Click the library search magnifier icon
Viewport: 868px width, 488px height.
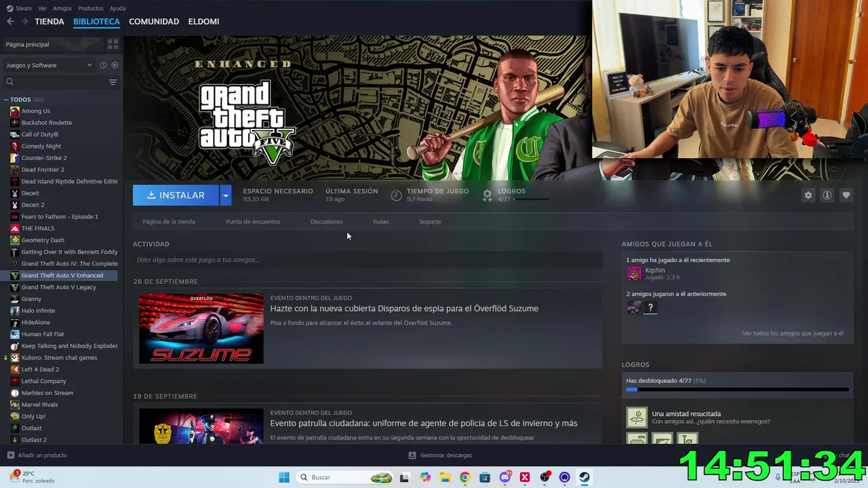point(9,82)
